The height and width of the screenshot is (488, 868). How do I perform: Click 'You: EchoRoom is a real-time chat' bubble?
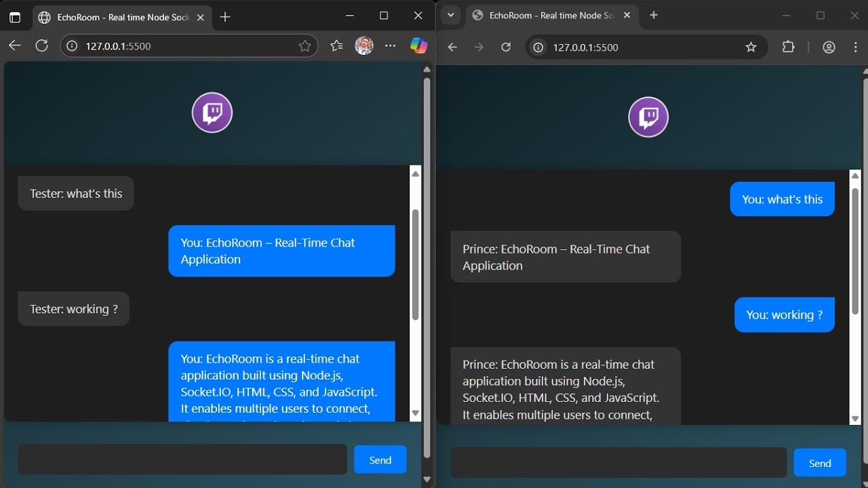click(281, 381)
